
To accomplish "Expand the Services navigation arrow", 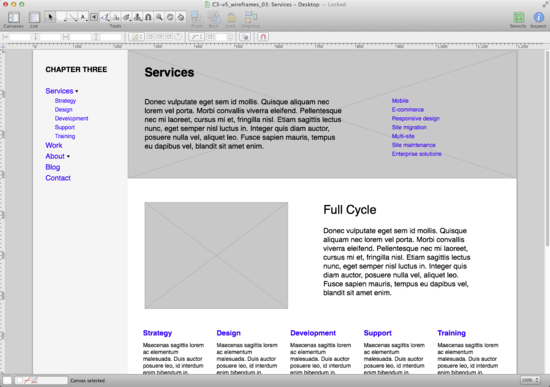I will (x=77, y=91).
